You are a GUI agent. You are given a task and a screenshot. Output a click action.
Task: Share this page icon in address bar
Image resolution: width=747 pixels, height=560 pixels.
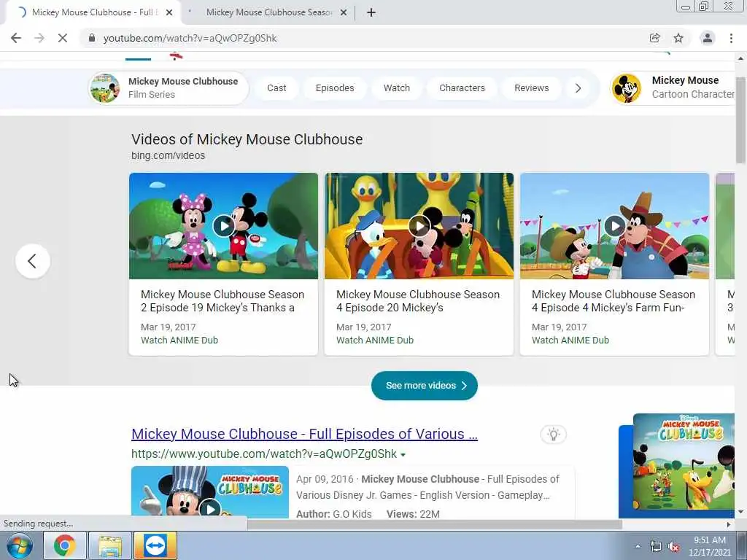[654, 38]
